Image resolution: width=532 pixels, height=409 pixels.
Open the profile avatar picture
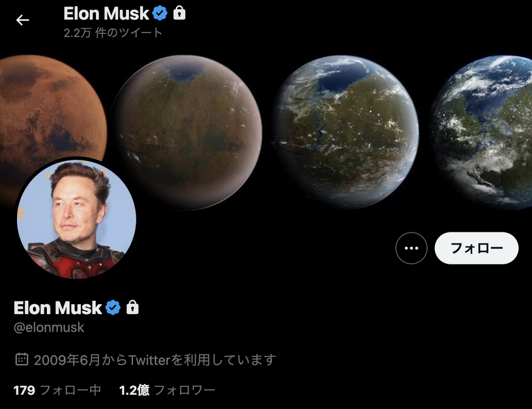(x=77, y=219)
